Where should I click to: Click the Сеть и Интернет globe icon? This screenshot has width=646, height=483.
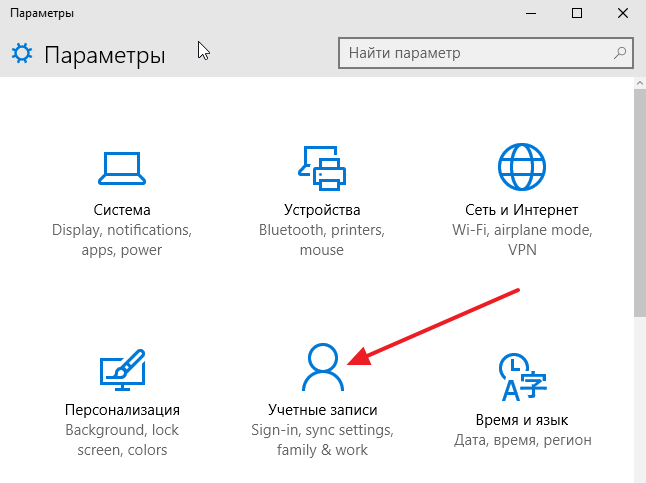(x=521, y=168)
